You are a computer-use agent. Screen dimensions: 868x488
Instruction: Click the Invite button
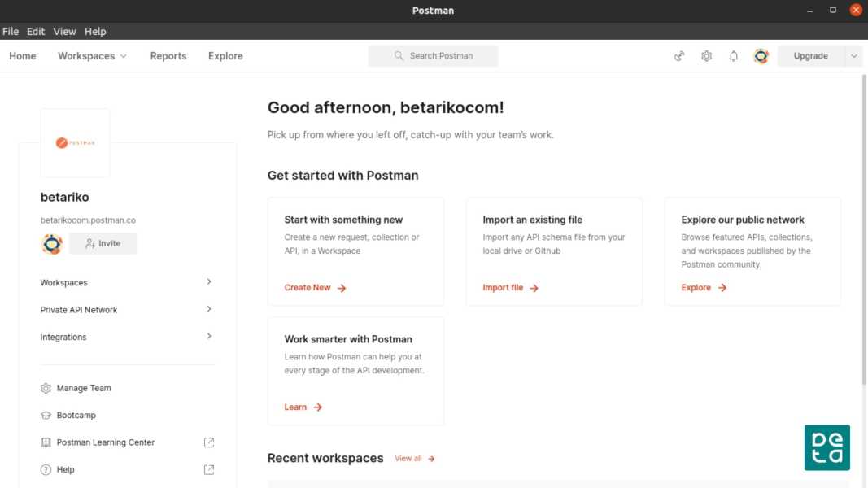pos(103,243)
